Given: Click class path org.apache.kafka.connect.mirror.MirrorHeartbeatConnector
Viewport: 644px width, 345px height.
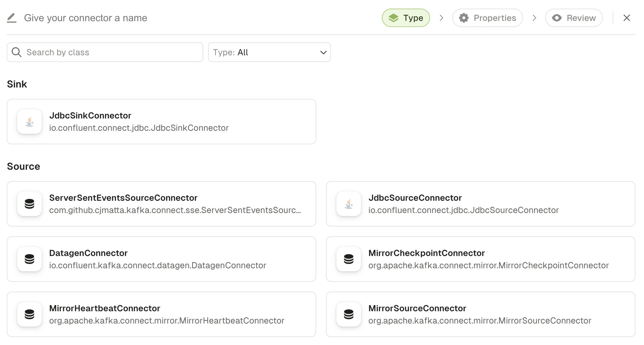Looking at the screenshot, I should pyautogui.click(x=167, y=320).
